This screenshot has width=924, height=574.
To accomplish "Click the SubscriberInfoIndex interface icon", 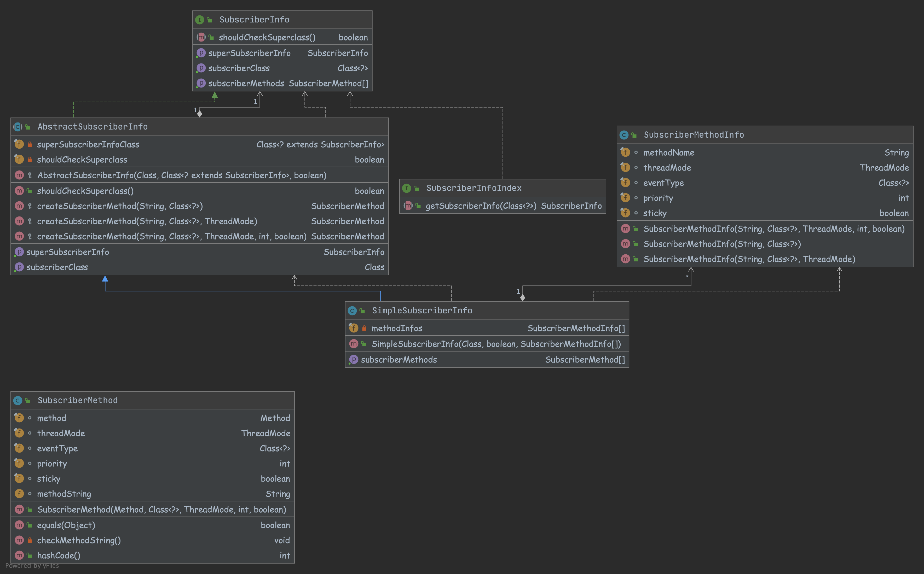I will point(406,188).
